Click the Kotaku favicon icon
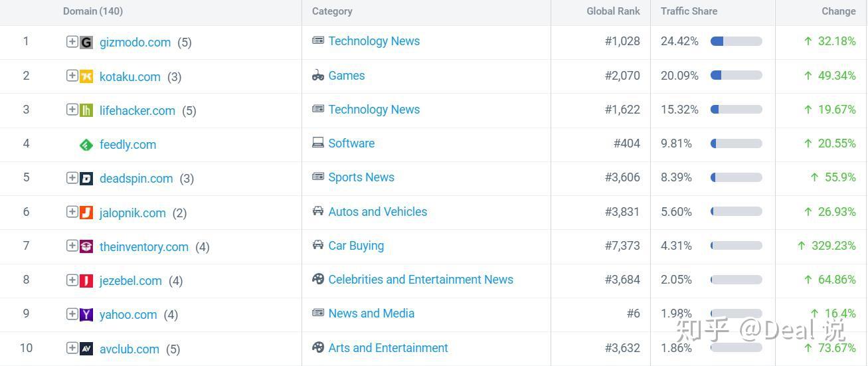The image size is (868, 366). click(x=86, y=76)
